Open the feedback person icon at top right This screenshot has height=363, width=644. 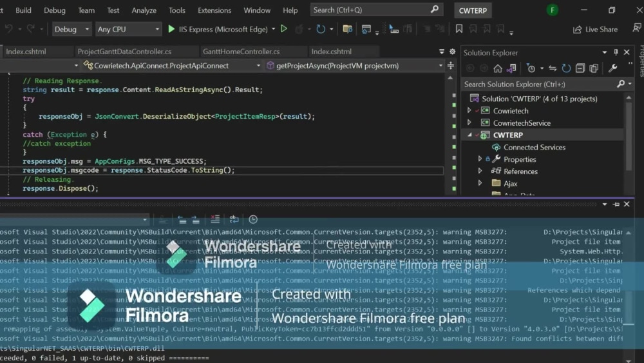coord(636,28)
